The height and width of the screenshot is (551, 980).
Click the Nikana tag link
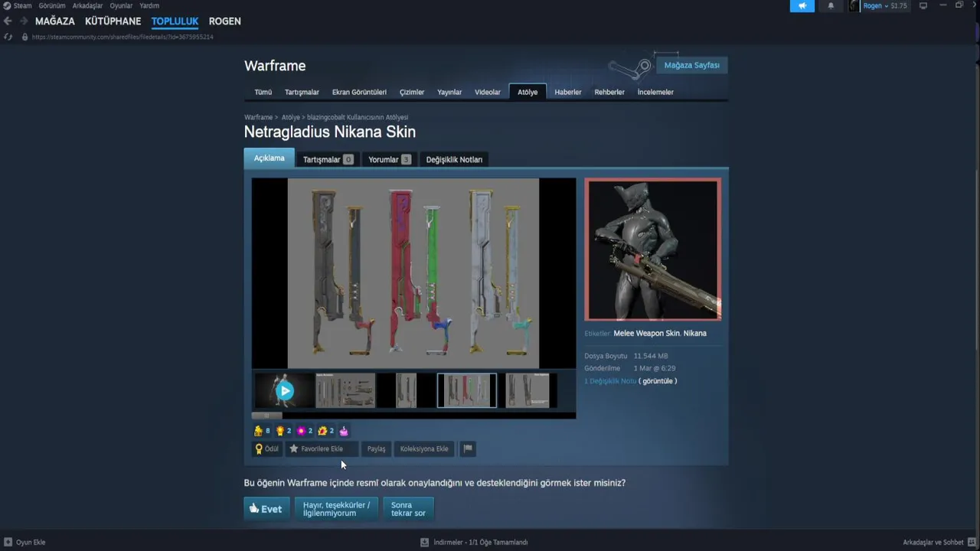coord(694,333)
